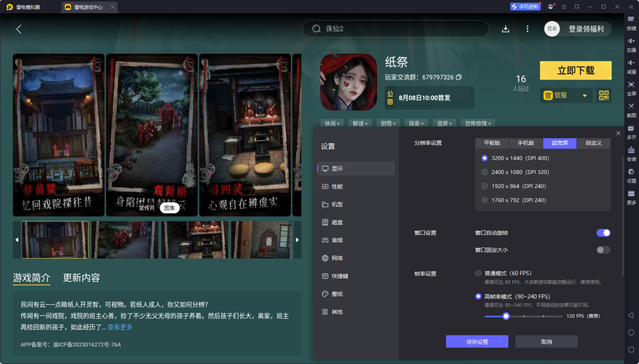This screenshot has width=639, height=364.
Task: Click the search field containing 诛仙2
Action: click(396, 29)
